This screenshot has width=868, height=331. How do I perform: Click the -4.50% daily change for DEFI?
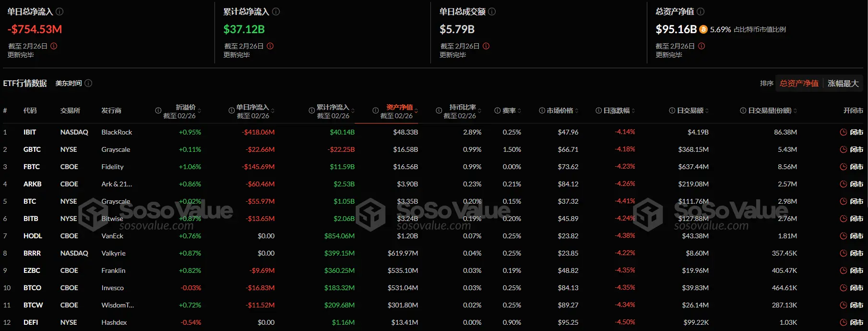[x=625, y=322]
